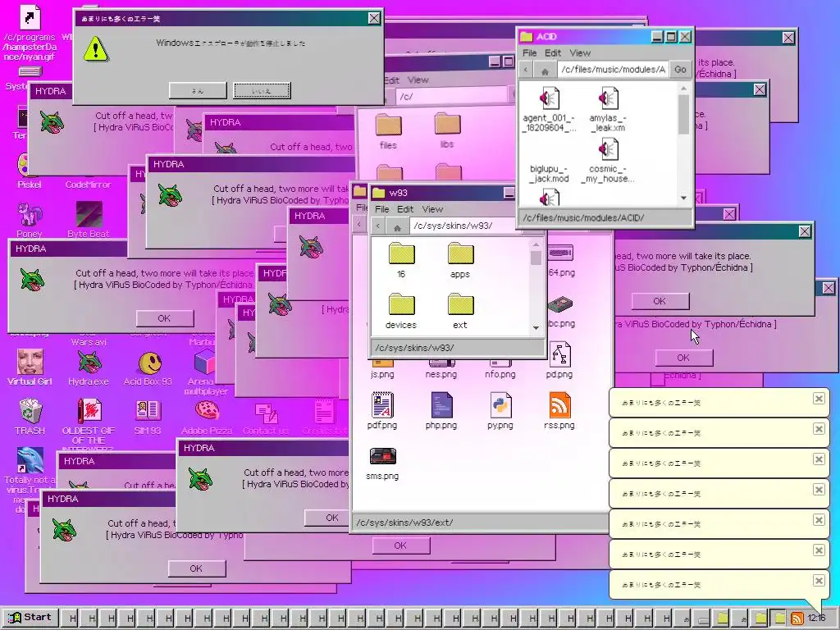Click the button beside いいえ in error dialog
This screenshot has width=840, height=630.
[x=198, y=90]
